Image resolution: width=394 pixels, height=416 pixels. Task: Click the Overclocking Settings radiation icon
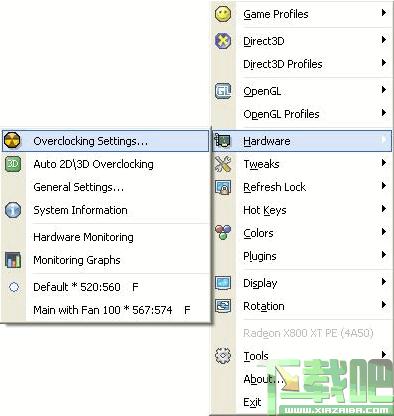[x=12, y=141]
